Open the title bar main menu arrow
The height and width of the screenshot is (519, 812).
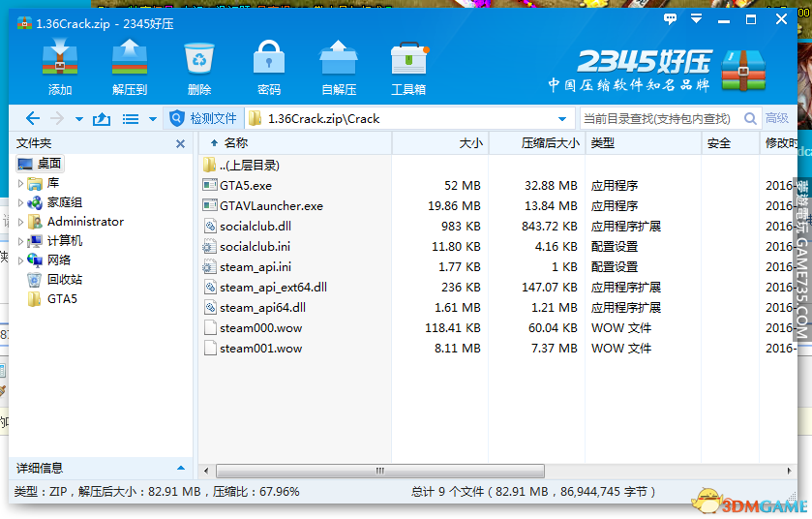tap(694, 19)
